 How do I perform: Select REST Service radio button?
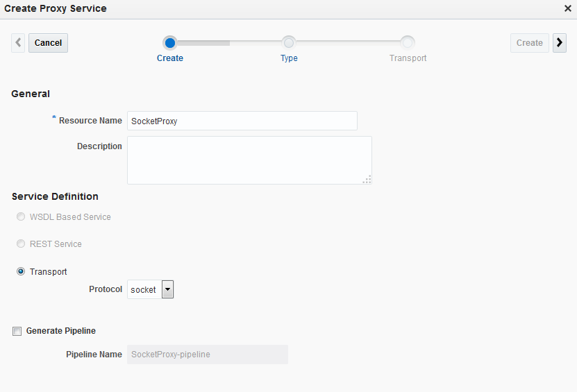tap(21, 244)
